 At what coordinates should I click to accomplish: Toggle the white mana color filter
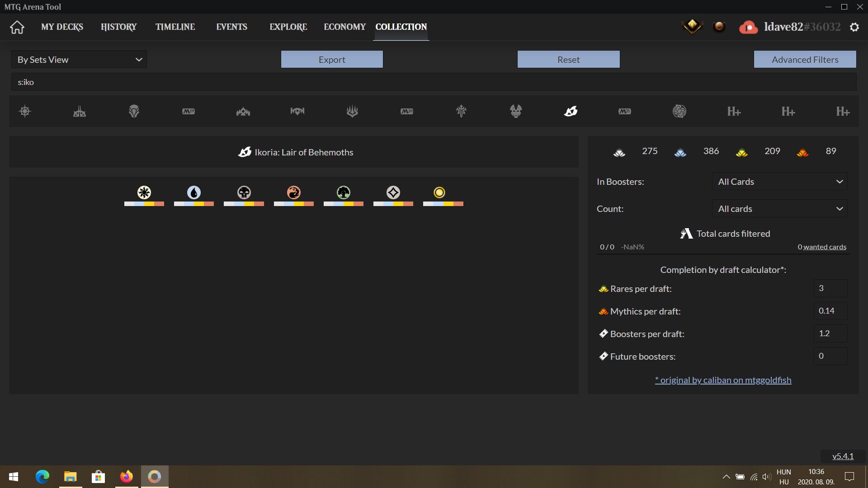(144, 193)
